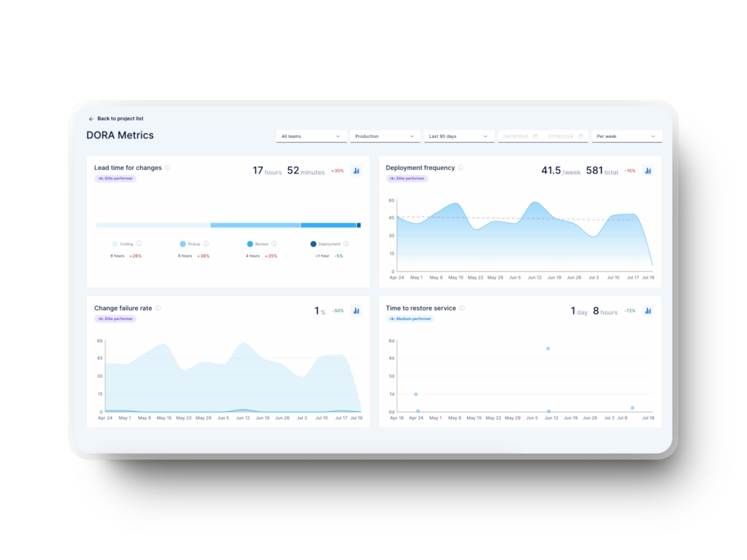Show info for Time to restore service
The image size is (747, 560).
(x=462, y=308)
